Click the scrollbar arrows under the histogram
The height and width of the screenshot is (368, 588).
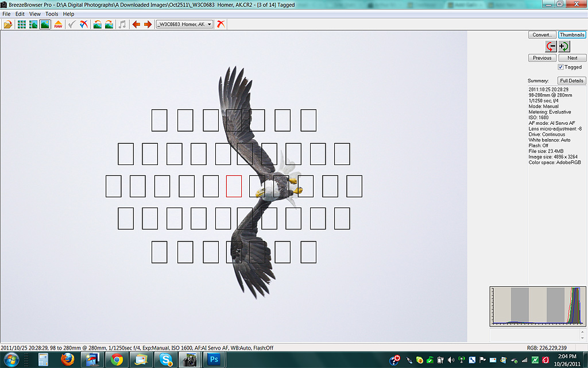582,335
